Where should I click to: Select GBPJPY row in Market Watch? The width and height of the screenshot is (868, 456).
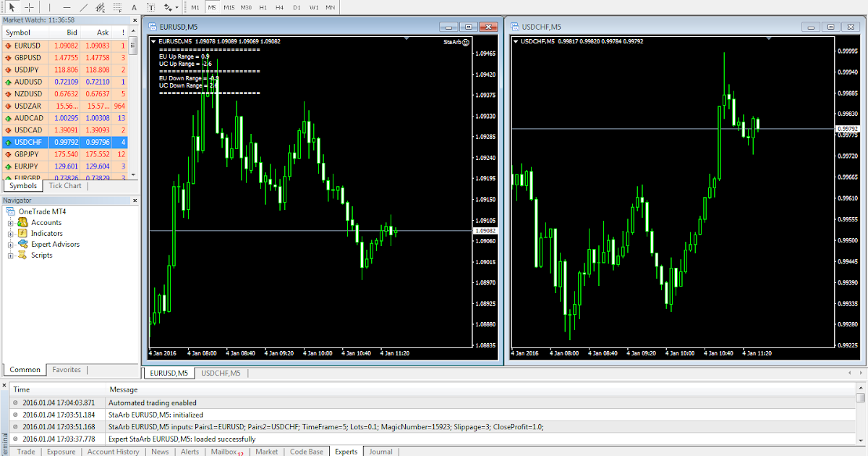coord(65,154)
